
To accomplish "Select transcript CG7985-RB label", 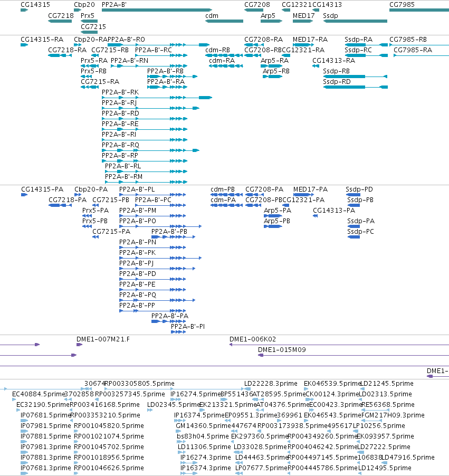I will (x=408, y=40).
